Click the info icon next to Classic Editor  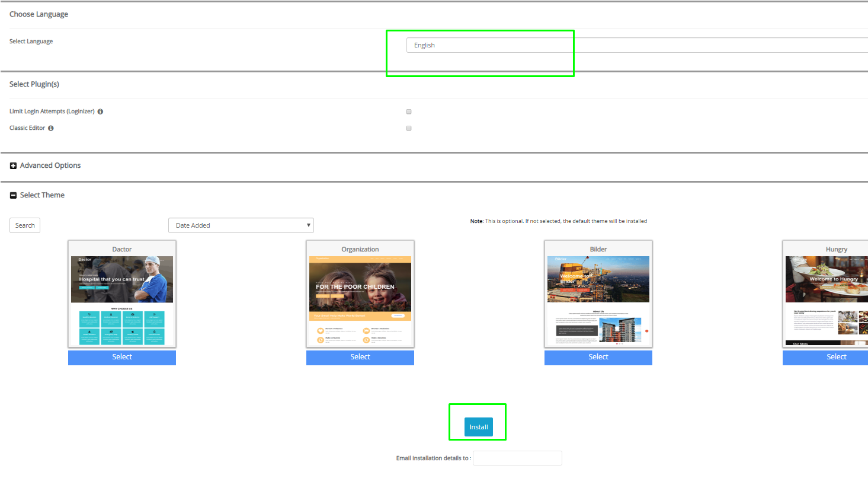pos(50,127)
